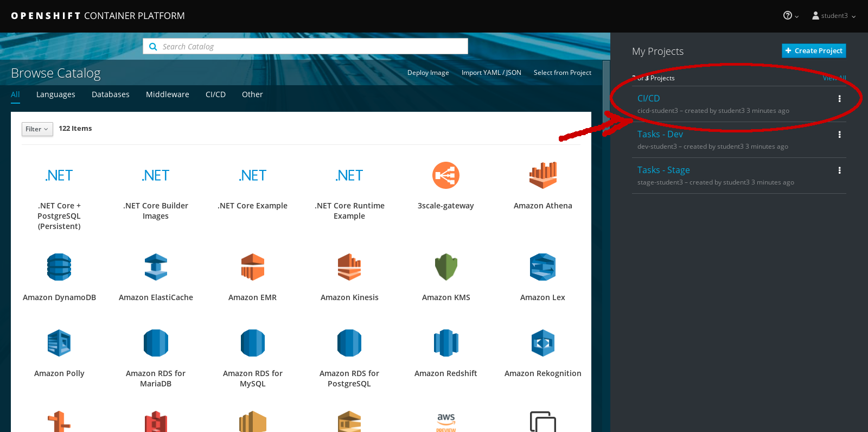Open the Amazon RDS for MariaDB icon
This screenshot has height=432, width=868.
pyautogui.click(x=156, y=343)
